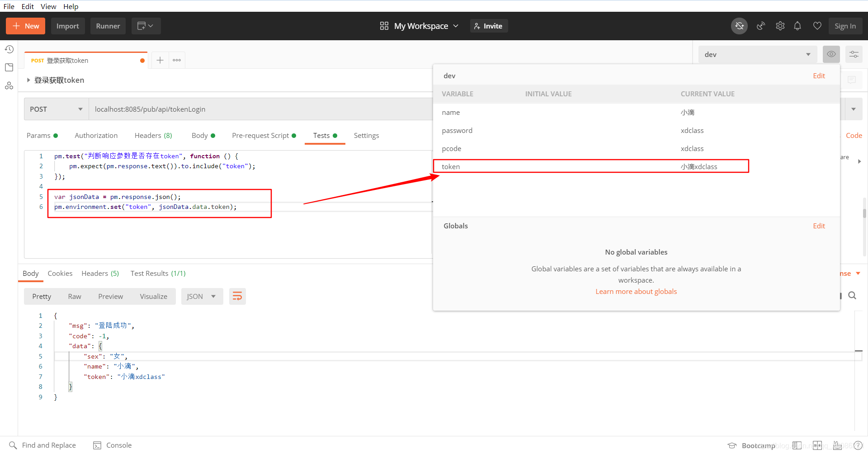This screenshot has height=454, width=868.
Task: Open Bootcamp lessons
Action: (x=751, y=446)
